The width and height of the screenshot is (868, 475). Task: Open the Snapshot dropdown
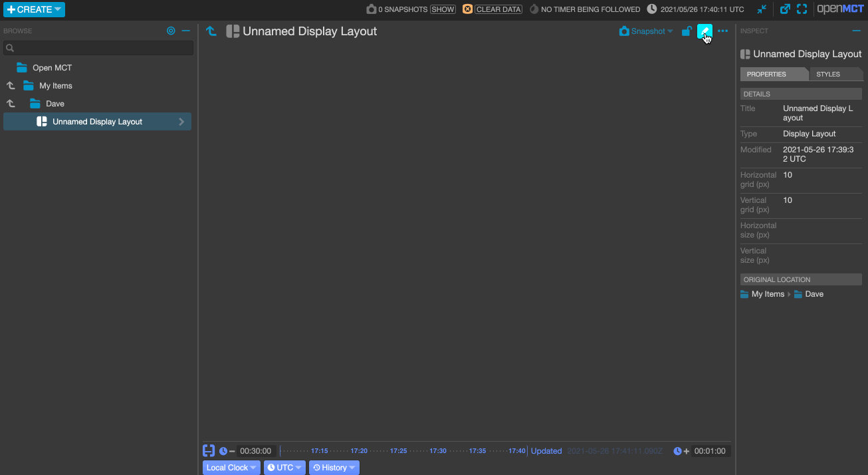point(646,31)
